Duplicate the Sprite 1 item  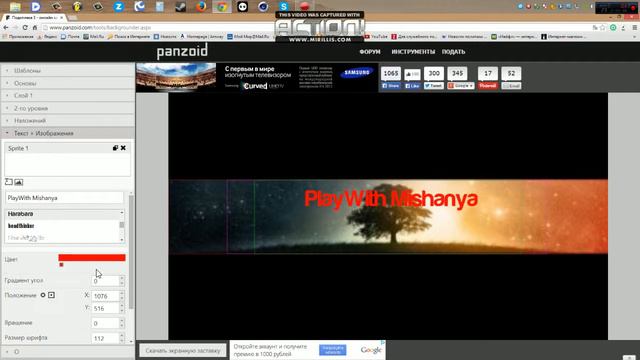(115, 148)
